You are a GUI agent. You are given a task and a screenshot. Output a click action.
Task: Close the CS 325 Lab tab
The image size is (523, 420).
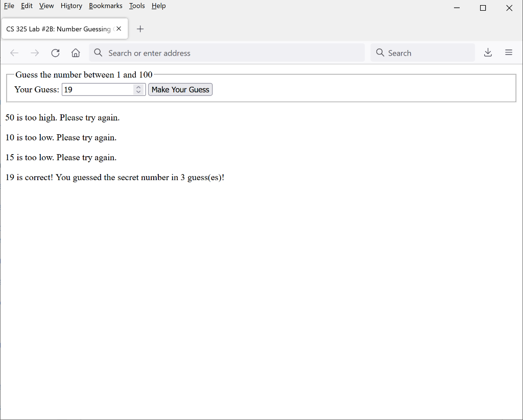118,29
